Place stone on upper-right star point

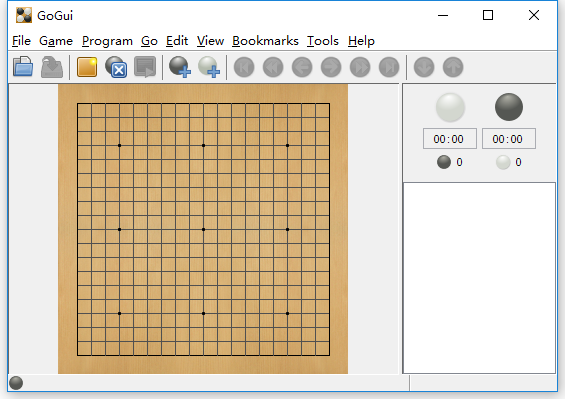tap(288, 146)
